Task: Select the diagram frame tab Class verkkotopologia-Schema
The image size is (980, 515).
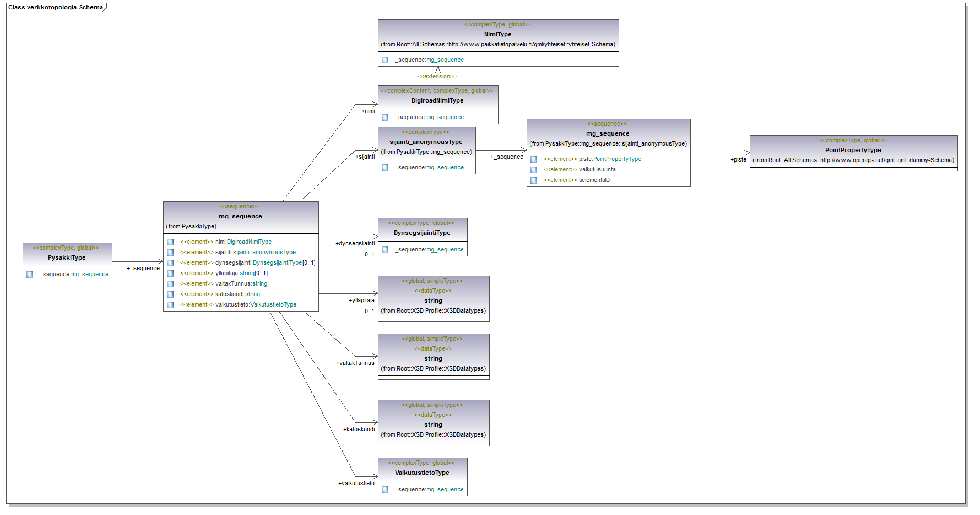Action: [56, 7]
